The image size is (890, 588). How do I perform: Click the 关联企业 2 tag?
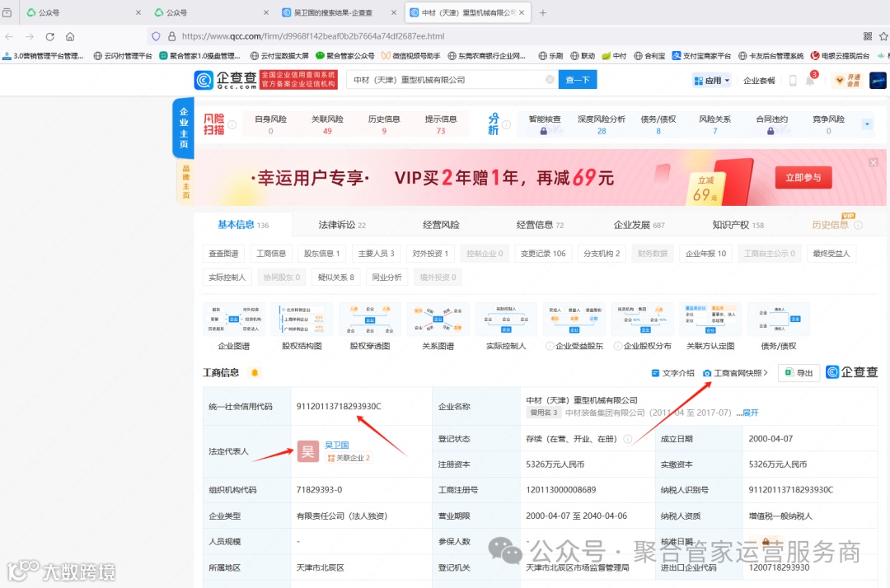(349, 458)
